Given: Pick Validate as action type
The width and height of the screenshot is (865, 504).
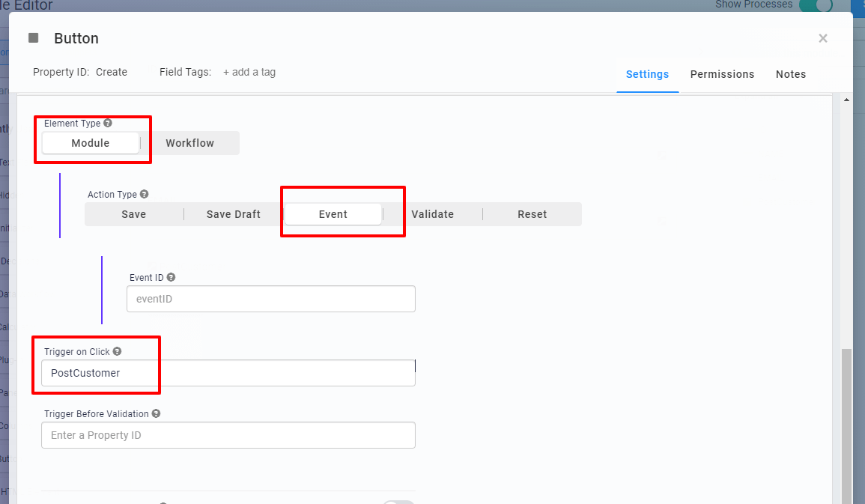Looking at the screenshot, I should tap(433, 214).
